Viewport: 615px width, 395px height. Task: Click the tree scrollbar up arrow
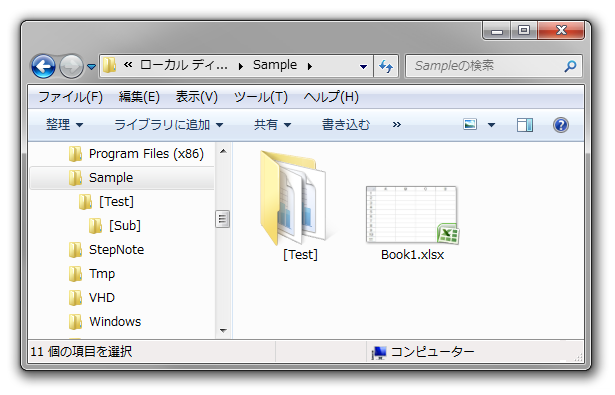click(223, 151)
